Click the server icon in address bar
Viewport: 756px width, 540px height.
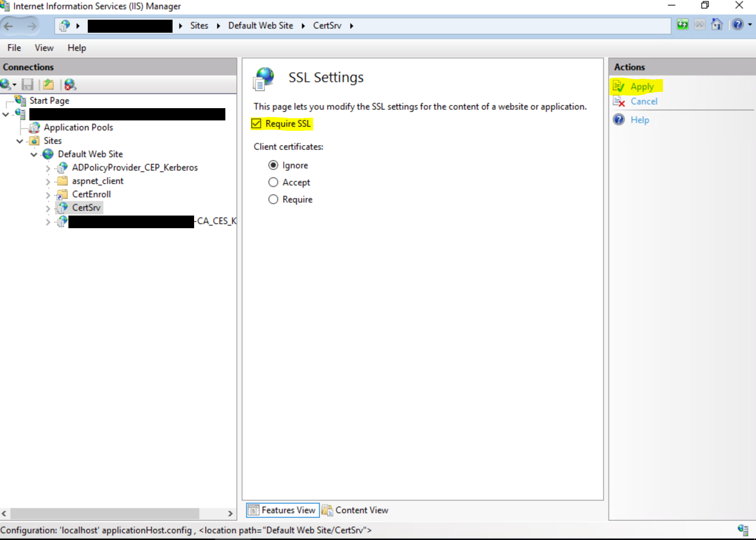pos(65,26)
